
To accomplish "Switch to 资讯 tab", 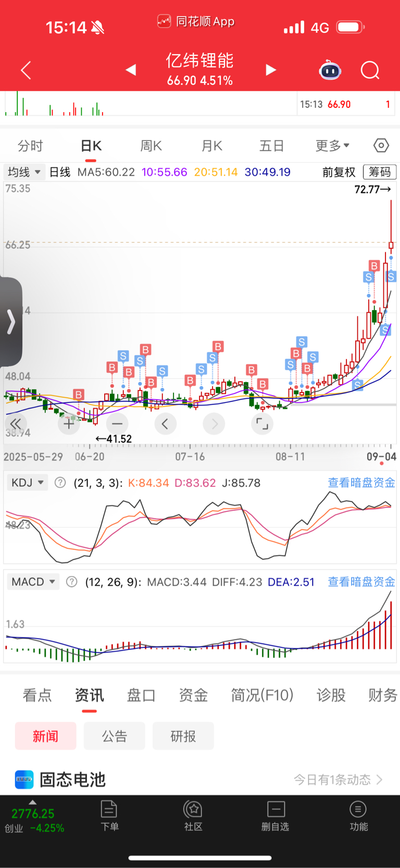I will [x=89, y=695].
